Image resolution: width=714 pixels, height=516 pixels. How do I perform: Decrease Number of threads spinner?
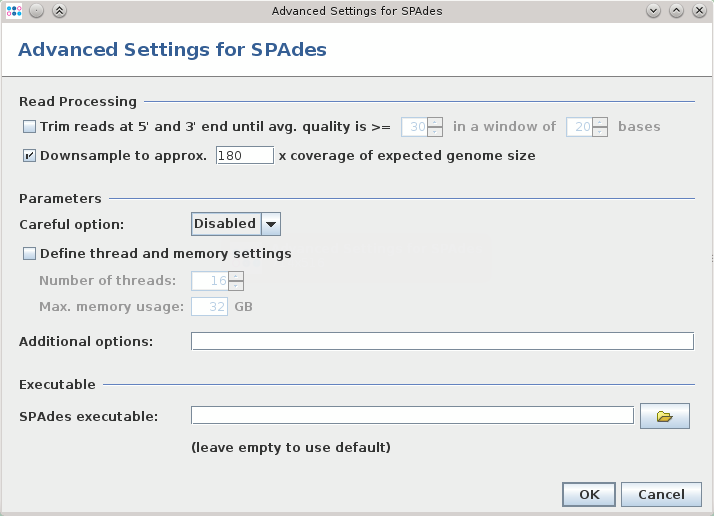point(235,286)
